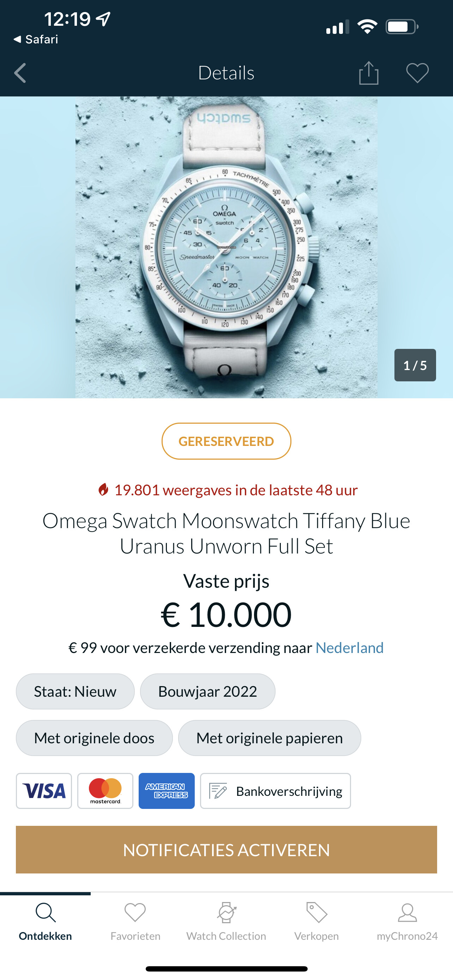The image size is (453, 980).
Task: Tap the Gereserveerd status badge
Action: (226, 441)
